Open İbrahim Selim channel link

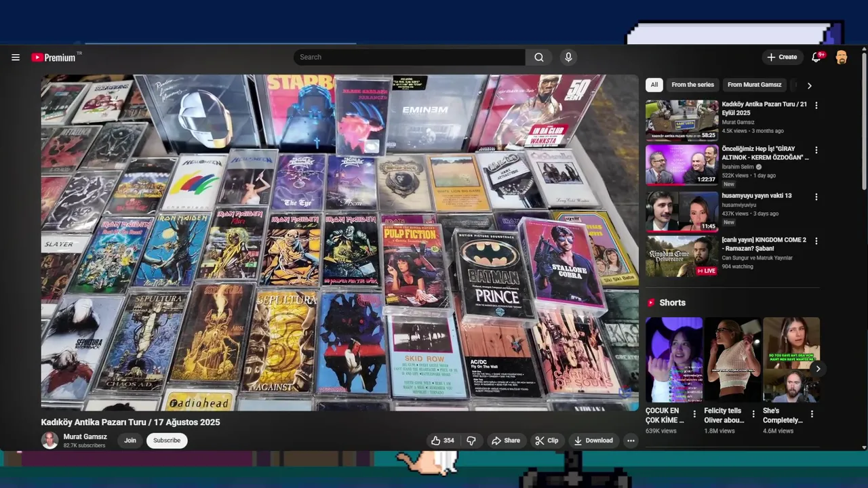click(x=738, y=167)
